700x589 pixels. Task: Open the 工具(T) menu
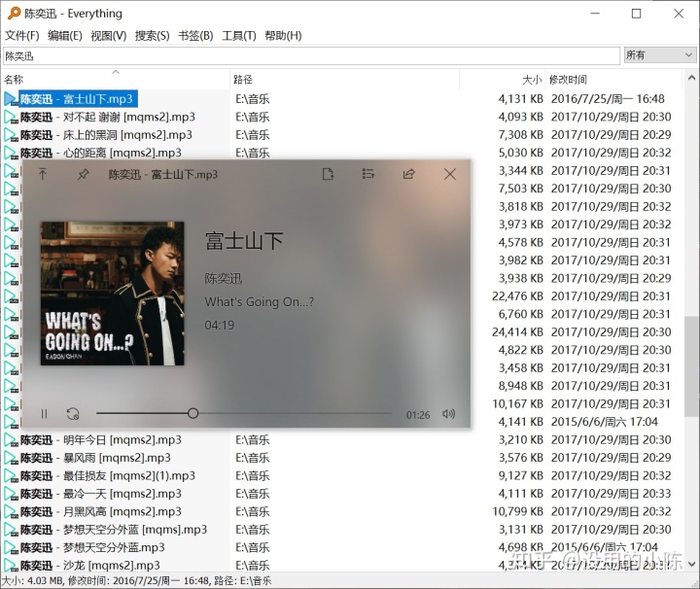[239, 36]
